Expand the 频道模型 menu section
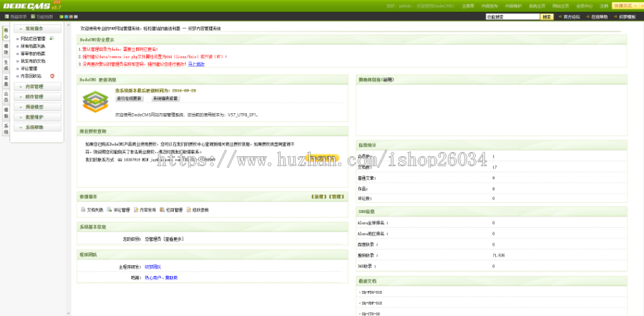Screen dimensions: 644x316 tap(37, 107)
